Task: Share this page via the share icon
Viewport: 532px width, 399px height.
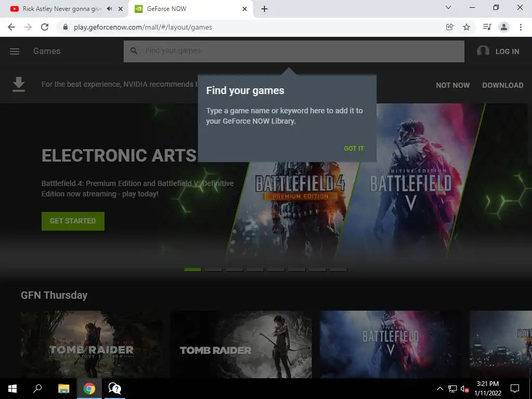Action: click(449, 27)
